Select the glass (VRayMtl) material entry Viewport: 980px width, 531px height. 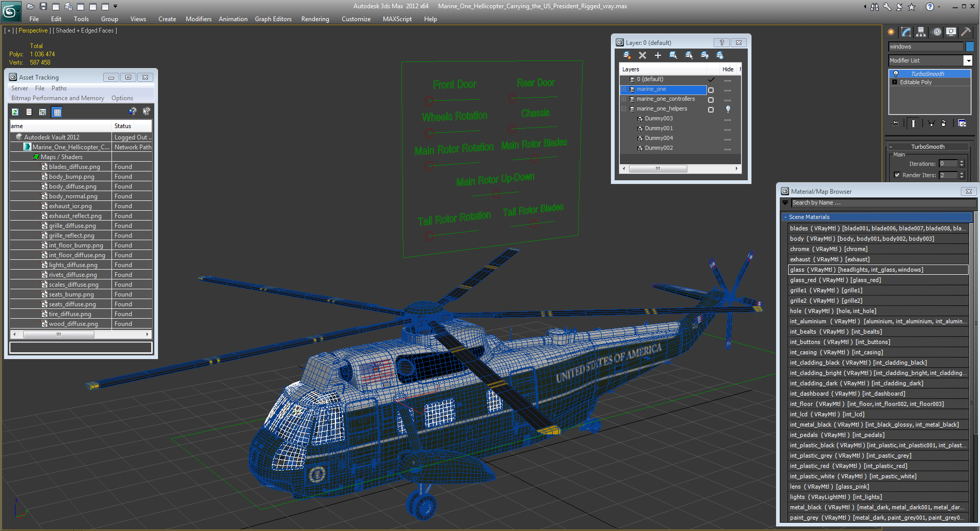click(x=878, y=270)
